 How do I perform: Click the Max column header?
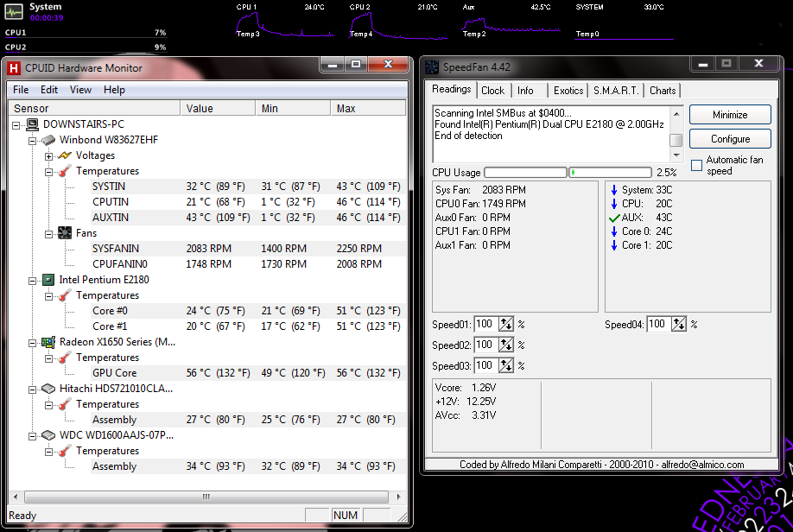(x=368, y=109)
